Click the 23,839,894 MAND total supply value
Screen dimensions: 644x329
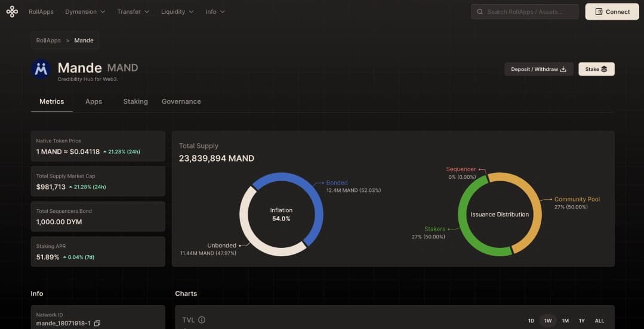click(217, 159)
